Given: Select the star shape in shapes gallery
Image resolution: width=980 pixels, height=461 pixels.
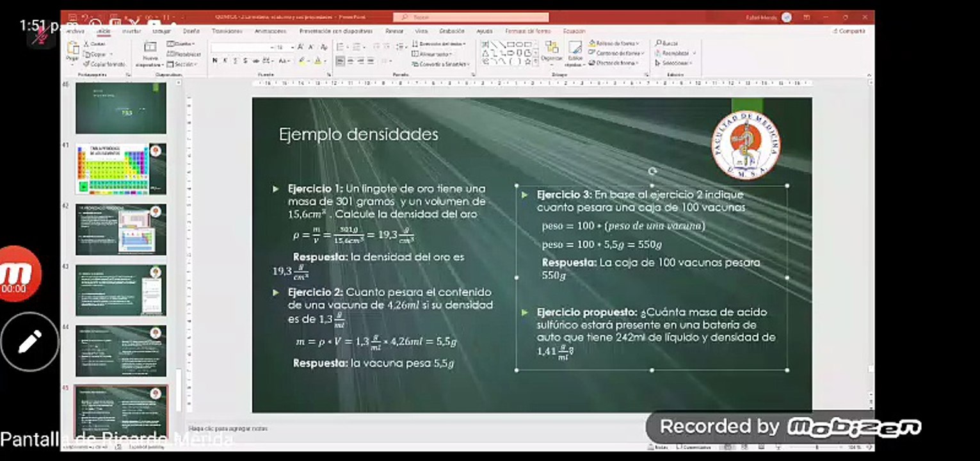Looking at the screenshot, I should [x=527, y=62].
